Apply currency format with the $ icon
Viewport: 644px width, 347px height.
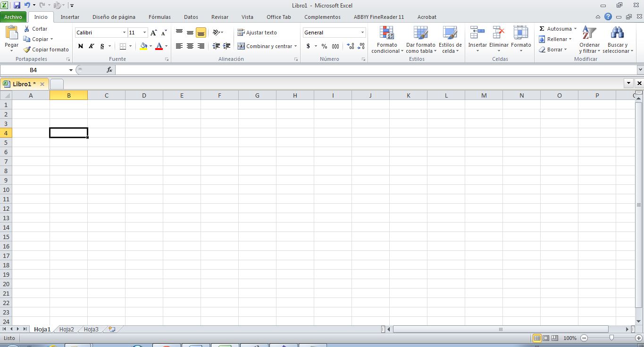[x=307, y=47]
